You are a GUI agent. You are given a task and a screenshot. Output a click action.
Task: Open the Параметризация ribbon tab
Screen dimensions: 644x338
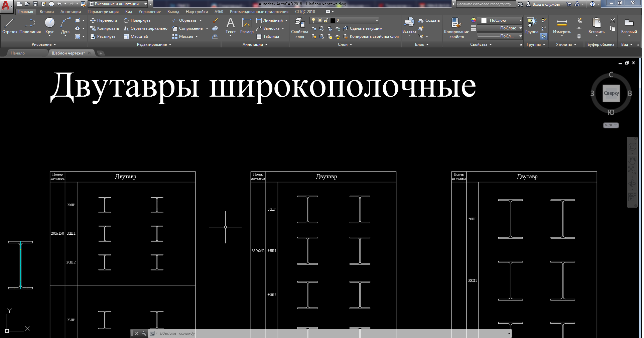[x=103, y=12]
